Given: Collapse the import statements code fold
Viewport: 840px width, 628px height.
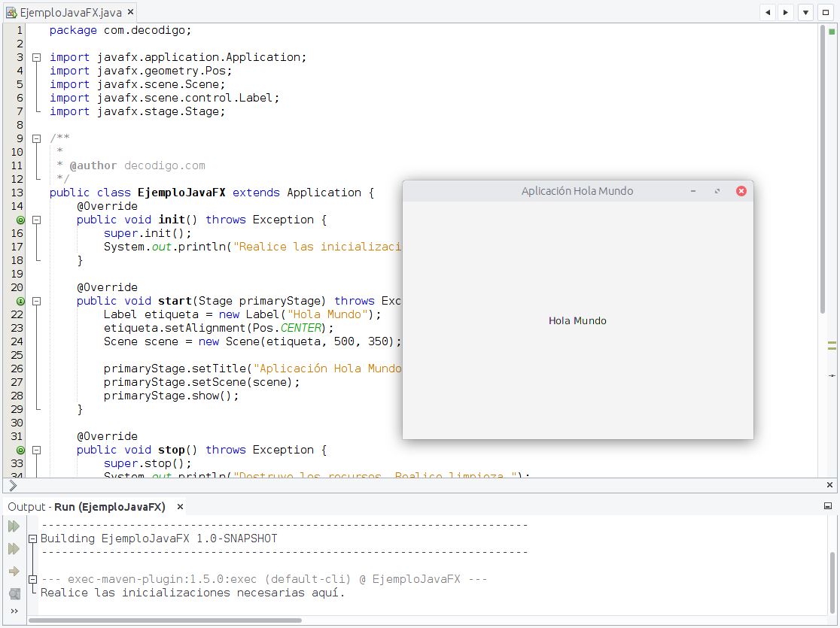Looking at the screenshot, I should click(x=36, y=56).
